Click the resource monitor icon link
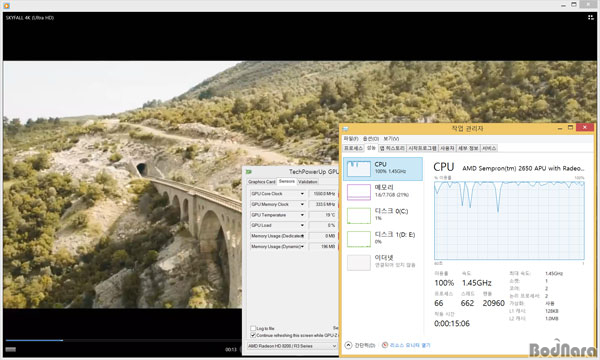 385,345
